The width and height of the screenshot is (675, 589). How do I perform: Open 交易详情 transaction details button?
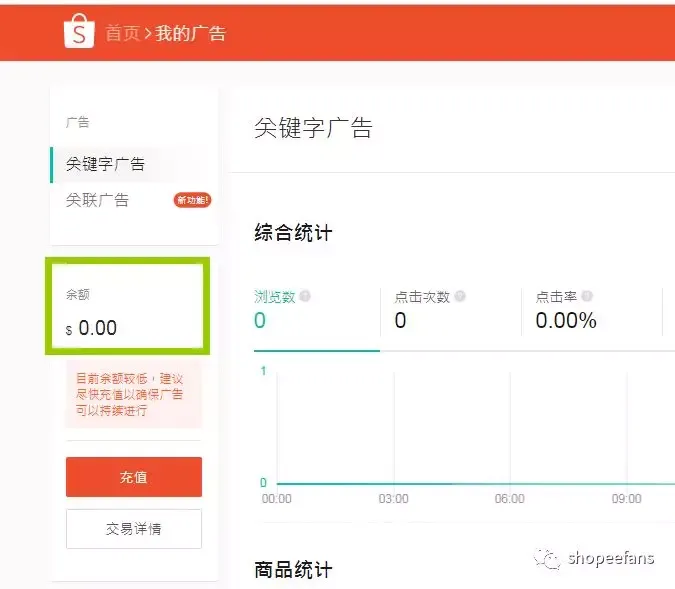tap(134, 529)
